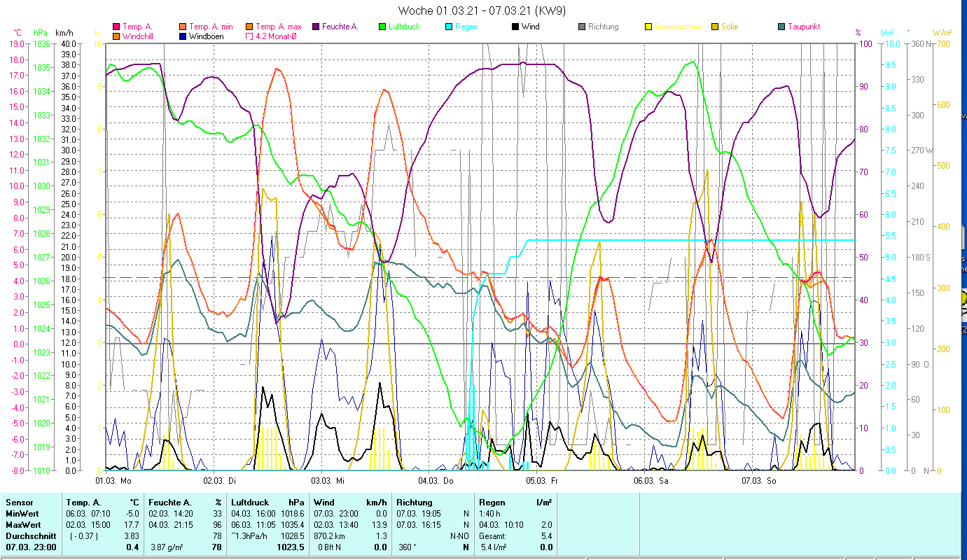Click the black Wind legend swatch
Image resolution: width=967 pixels, height=560 pixels.
(515, 27)
